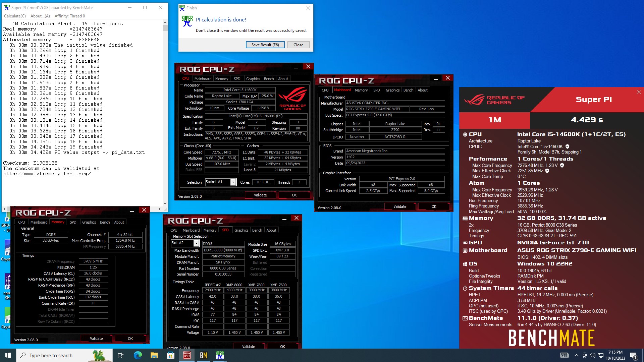Click the verified shield next to CPUID

click(568, 146)
